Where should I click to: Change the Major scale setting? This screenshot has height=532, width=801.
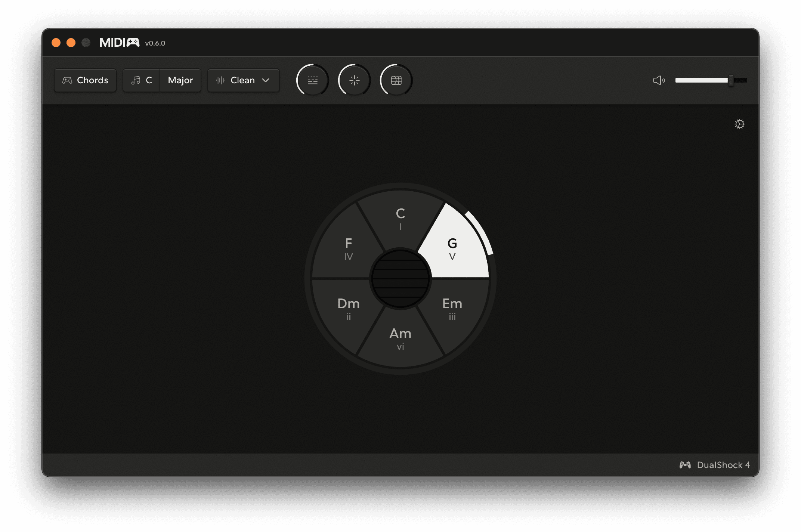click(x=180, y=80)
